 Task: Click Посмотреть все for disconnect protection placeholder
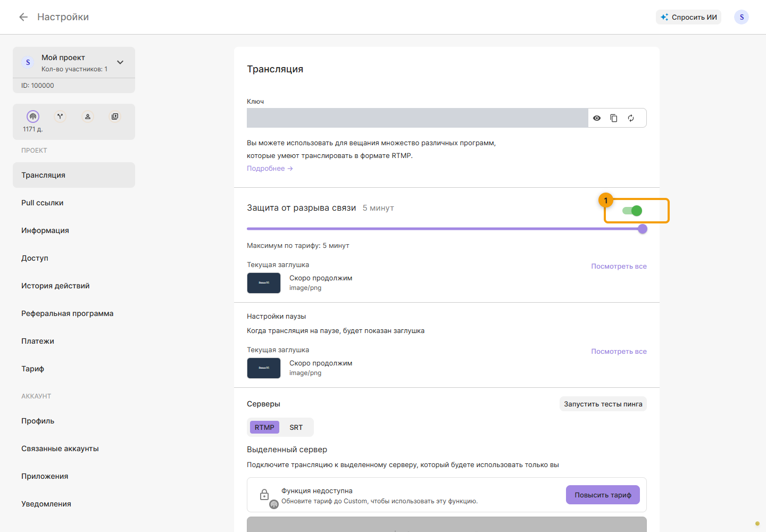(x=619, y=267)
